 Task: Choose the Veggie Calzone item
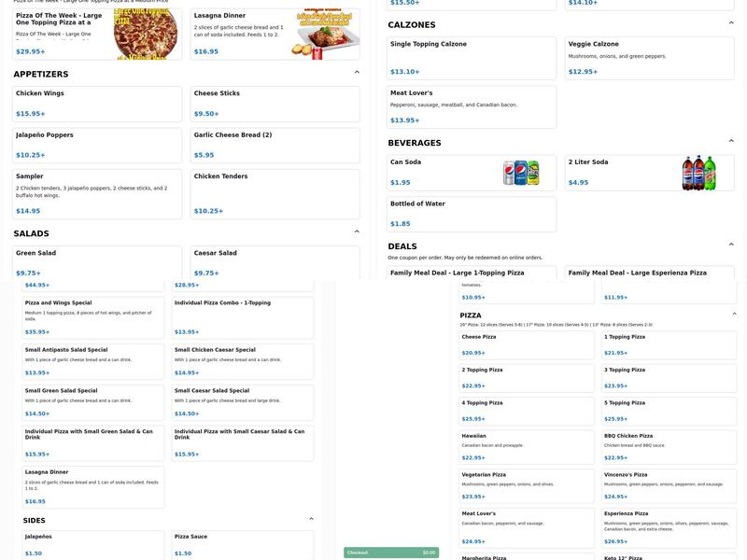[649, 56]
